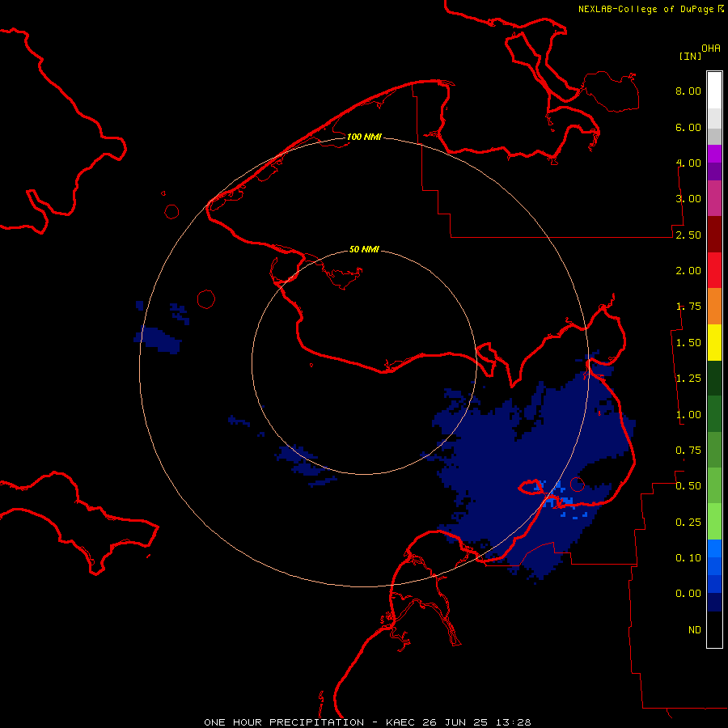
Task: Select the 2.00 legend value
Action: (x=688, y=271)
